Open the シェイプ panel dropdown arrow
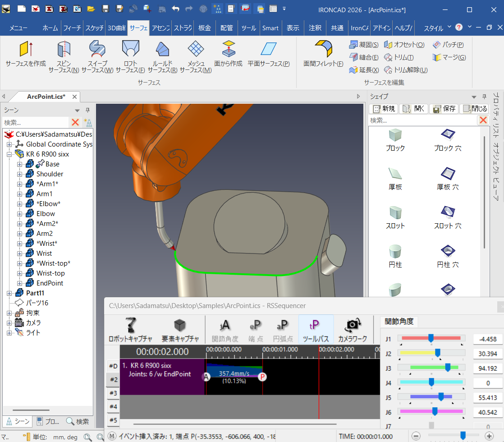Viewport: 504px width, 442px height. (x=474, y=97)
